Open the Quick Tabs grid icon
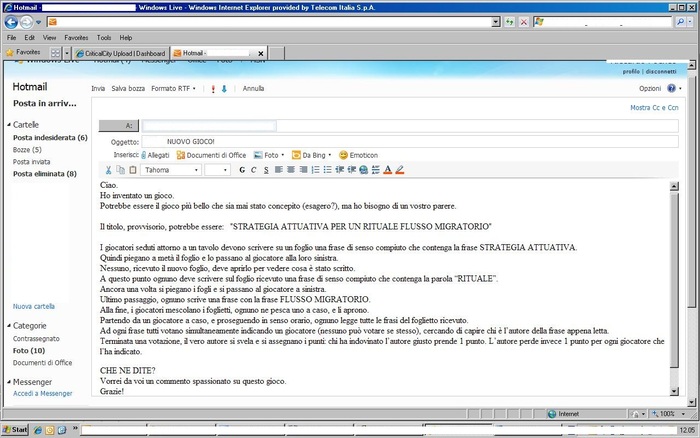 [55, 53]
